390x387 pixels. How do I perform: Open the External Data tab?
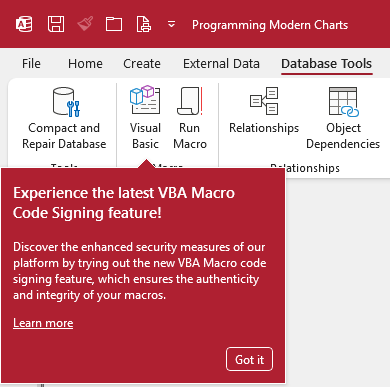point(221,64)
